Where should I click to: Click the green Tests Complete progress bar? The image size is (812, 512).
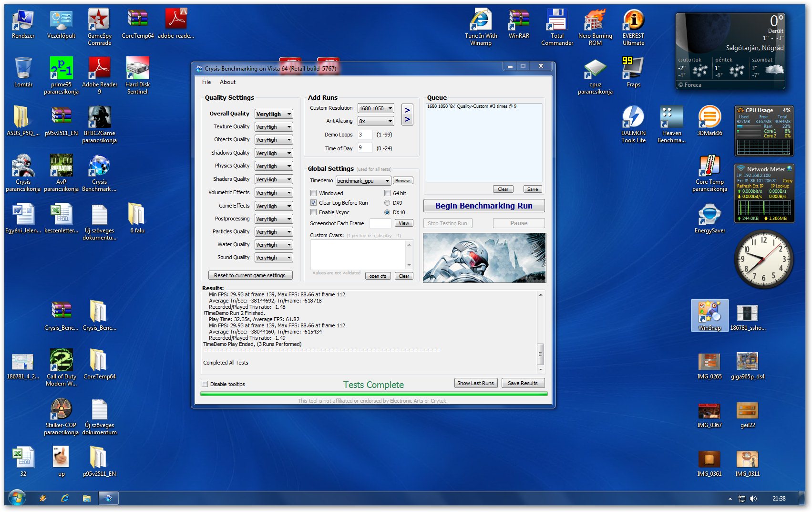(374, 394)
